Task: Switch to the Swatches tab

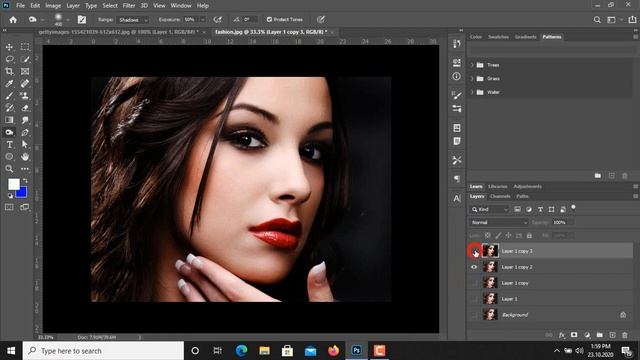Action: click(498, 37)
